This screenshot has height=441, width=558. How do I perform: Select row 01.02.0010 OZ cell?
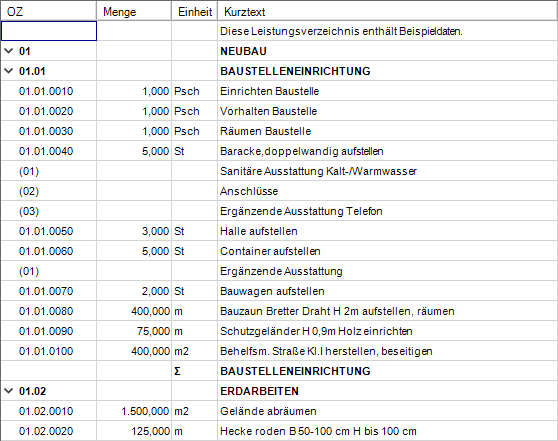pyautogui.click(x=49, y=411)
